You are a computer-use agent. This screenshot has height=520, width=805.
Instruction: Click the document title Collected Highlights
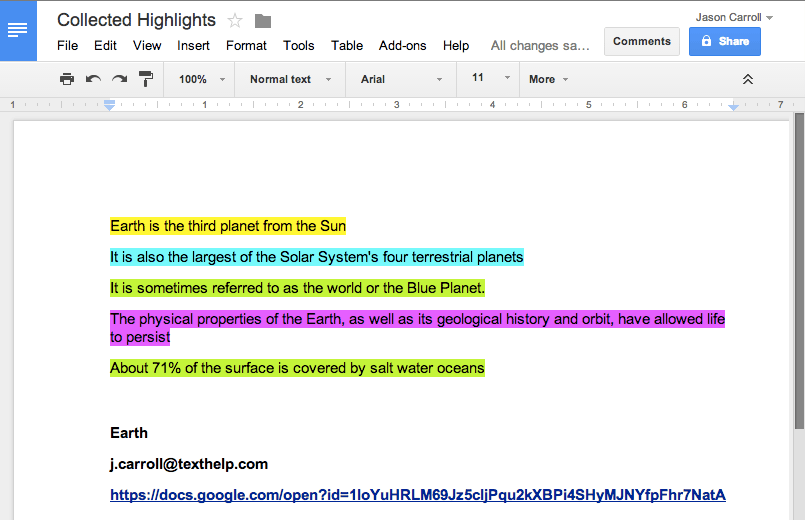click(x=136, y=20)
